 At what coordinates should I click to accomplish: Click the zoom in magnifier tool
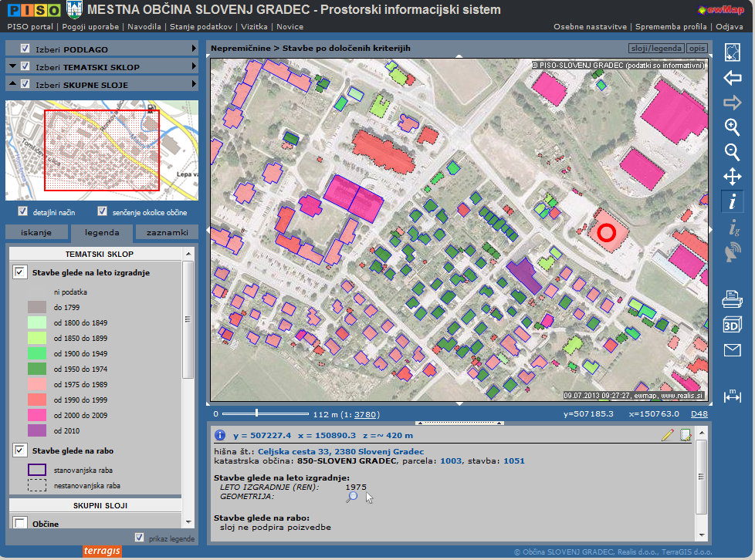click(732, 127)
